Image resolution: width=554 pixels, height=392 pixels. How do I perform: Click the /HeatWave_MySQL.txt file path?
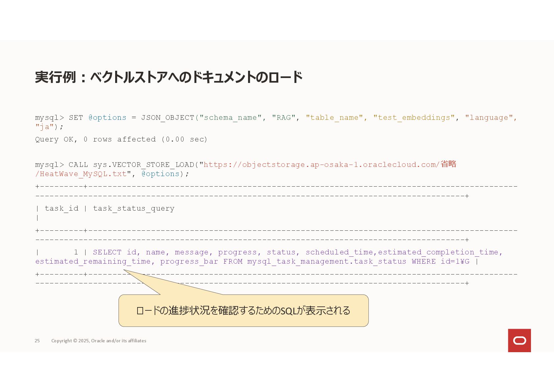[x=81, y=174]
